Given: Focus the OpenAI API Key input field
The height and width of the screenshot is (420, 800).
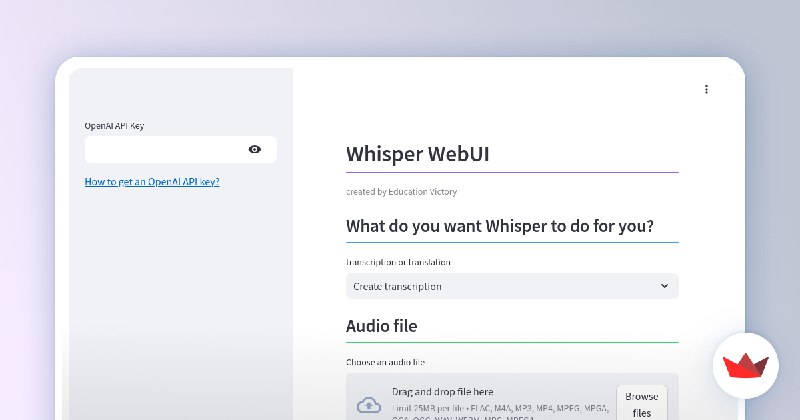Looking at the screenshot, I should pyautogui.click(x=165, y=149).
